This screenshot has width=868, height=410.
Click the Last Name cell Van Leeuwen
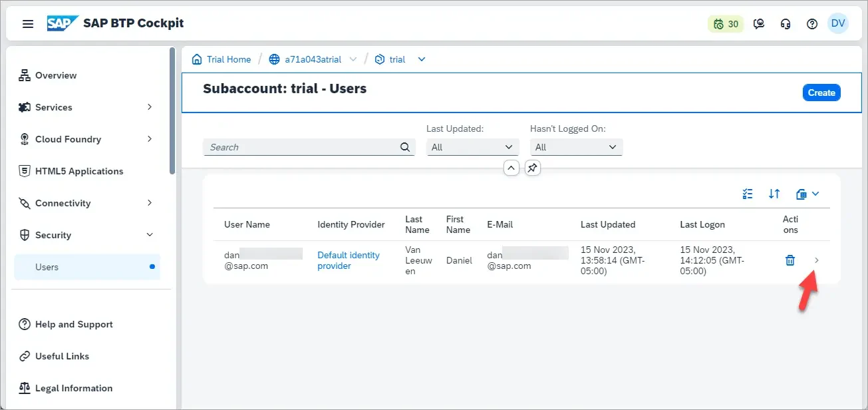click(418, 260)
